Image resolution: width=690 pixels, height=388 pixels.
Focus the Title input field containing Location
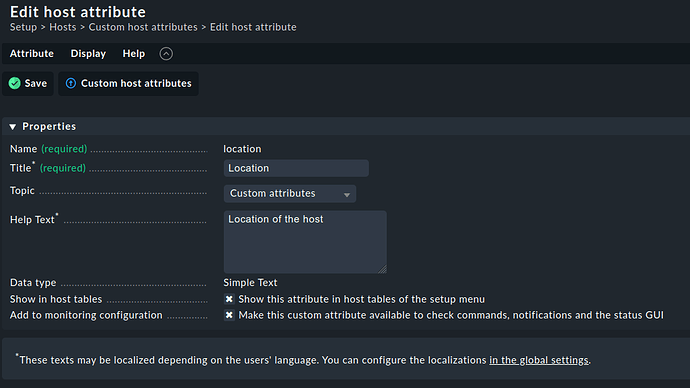[296, 168]
